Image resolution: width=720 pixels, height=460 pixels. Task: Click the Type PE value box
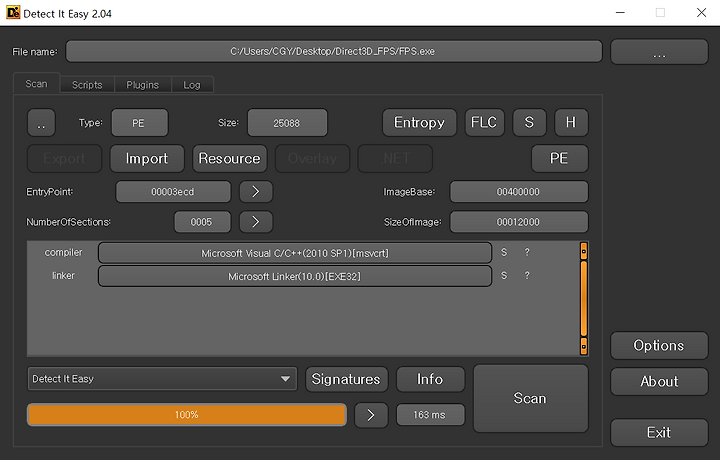[140, 123]
